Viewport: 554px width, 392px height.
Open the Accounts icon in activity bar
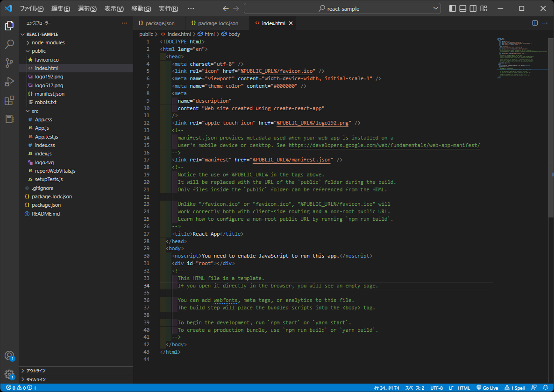[x=9, y=356]
